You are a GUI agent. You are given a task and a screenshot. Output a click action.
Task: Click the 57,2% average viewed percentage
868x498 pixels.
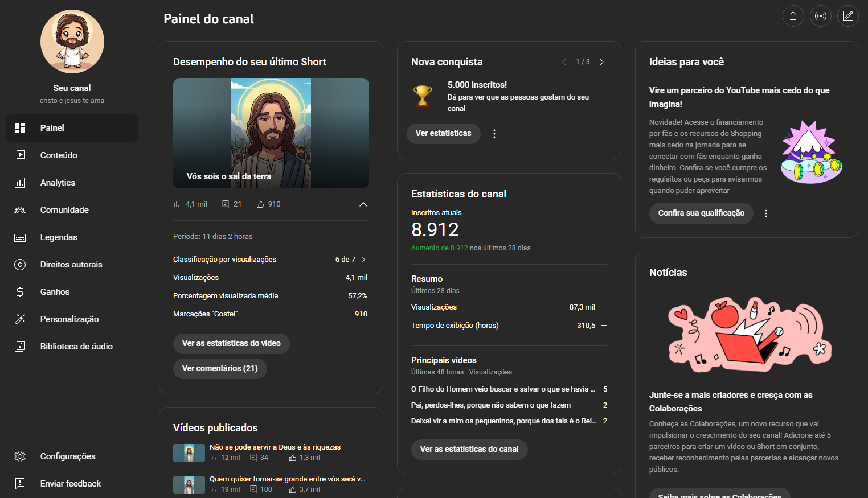358,296
